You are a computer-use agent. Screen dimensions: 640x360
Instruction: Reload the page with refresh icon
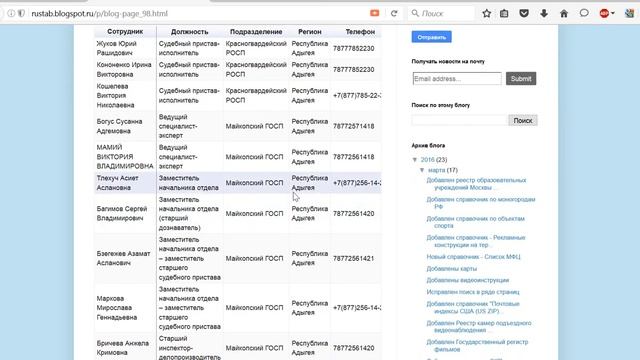coord(394,13)
